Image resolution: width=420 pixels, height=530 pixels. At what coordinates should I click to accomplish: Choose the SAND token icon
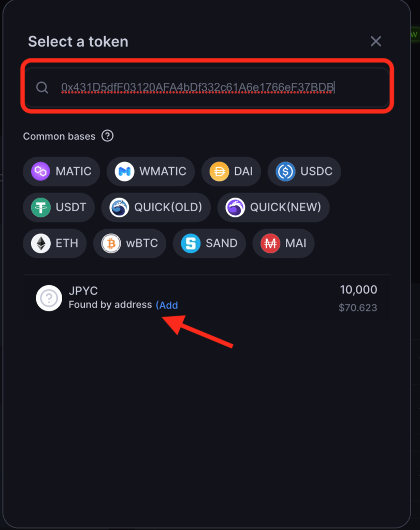pos(191,243)
